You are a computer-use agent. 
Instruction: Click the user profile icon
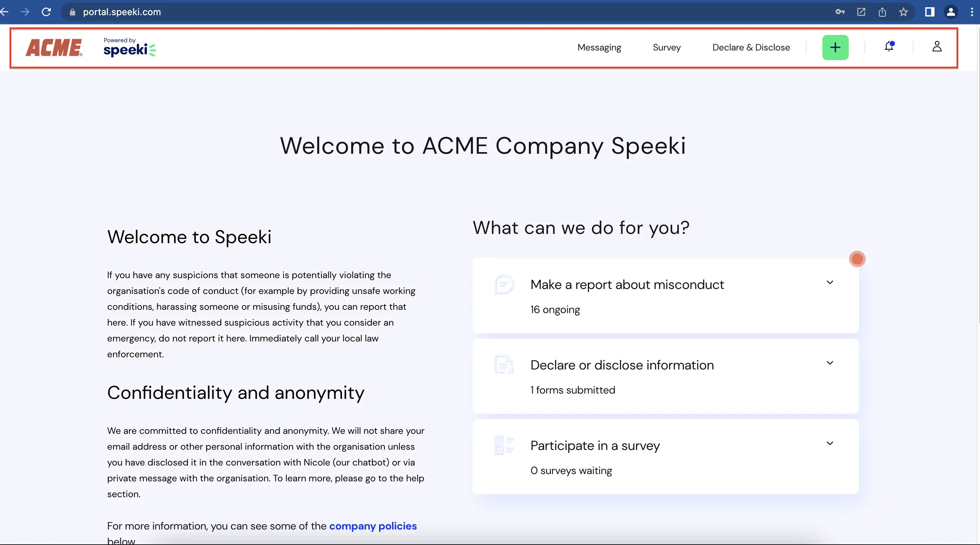point(936,47)
